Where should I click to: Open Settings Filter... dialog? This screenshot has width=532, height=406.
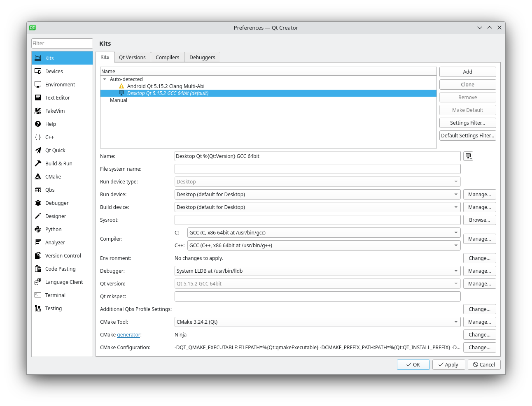pyautogui.click(x=468, y=123)
